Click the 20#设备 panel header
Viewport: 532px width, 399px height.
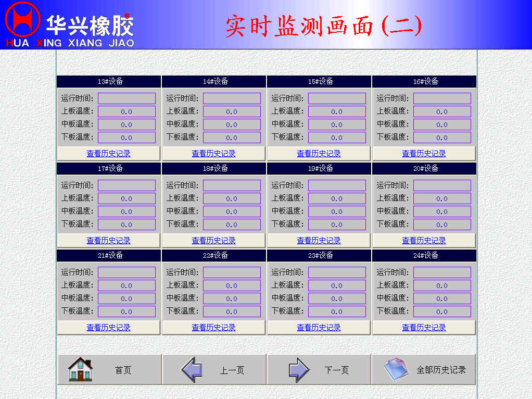[424, 168]
